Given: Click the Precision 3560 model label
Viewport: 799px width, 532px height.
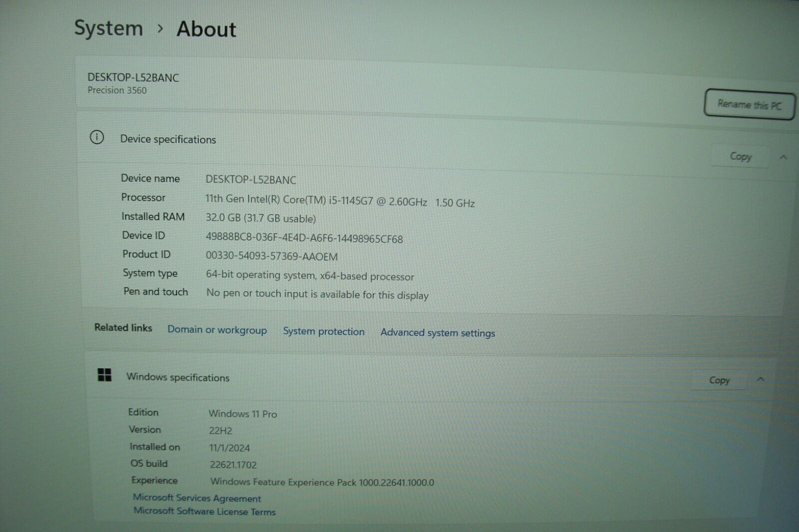Looking at the screenshot, I should [x=116, y=90].
